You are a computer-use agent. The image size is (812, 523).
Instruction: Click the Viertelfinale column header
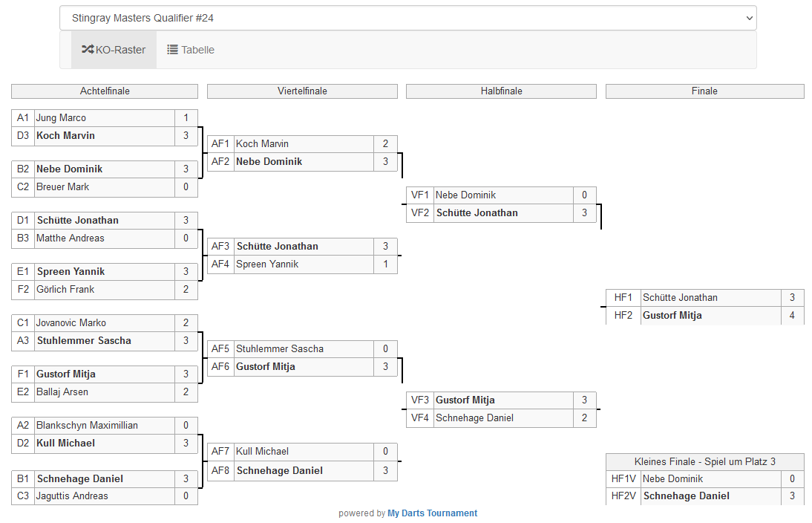(302, 91)
